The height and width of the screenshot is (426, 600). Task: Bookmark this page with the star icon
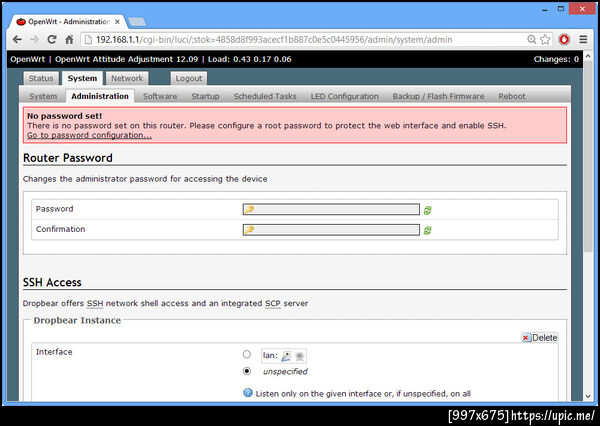pos(545,39)
